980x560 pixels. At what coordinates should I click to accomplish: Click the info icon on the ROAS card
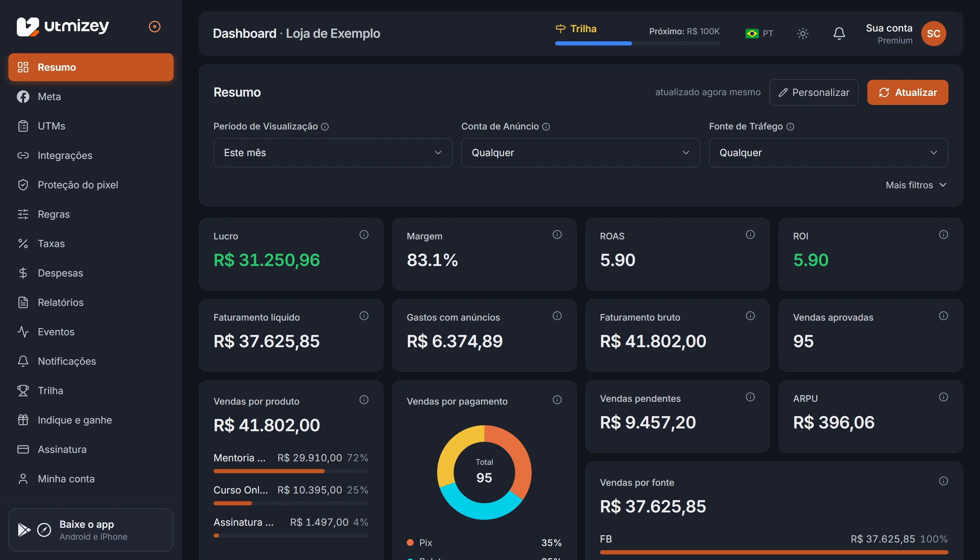click(750, 234)
